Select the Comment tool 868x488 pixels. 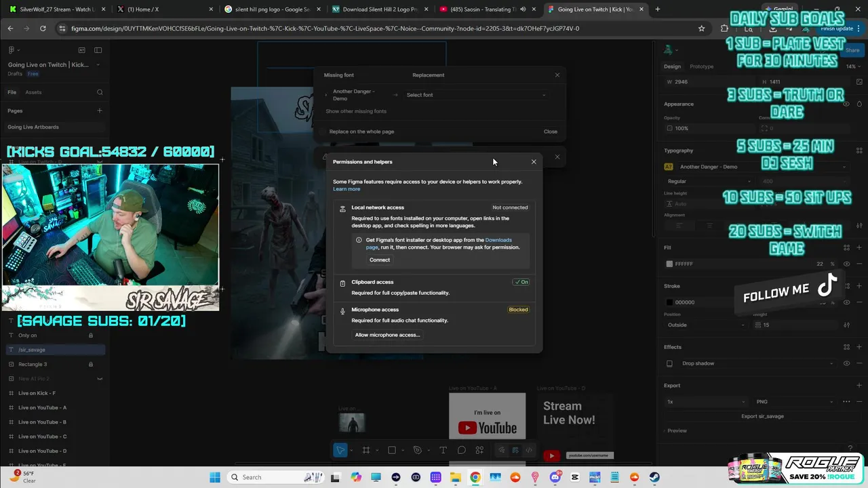pos(462,450)
